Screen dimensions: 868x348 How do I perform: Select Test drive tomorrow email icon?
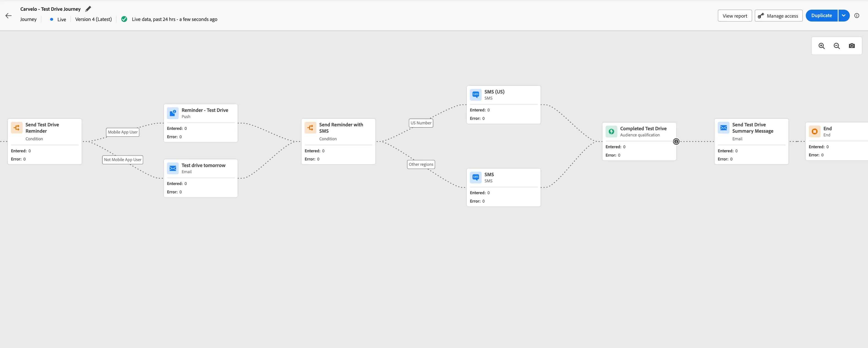click(173, 168)
